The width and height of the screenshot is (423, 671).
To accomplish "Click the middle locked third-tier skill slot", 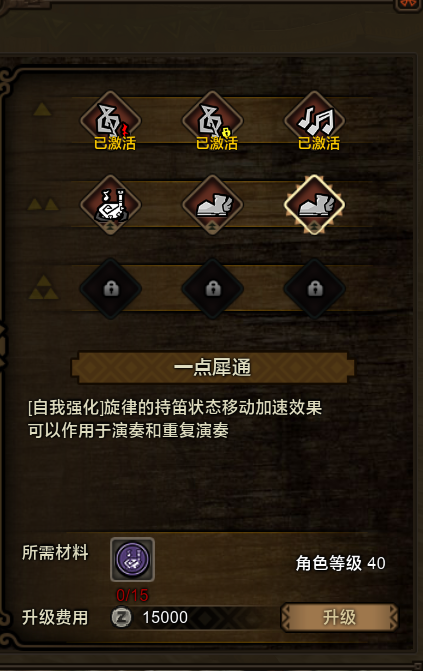I will pos(213,288).
